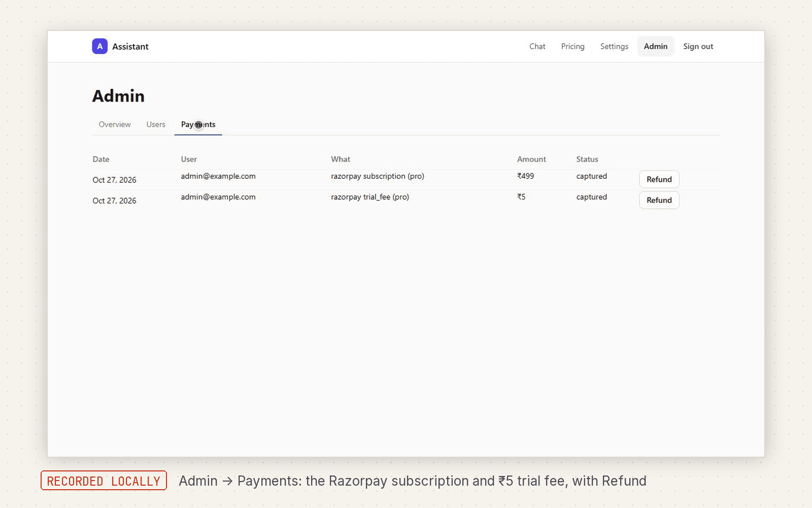812x508 pixels.
Task: Click admin@example.com in the trial_fee row
Action: pyautogui.click(x=218, y=197)
